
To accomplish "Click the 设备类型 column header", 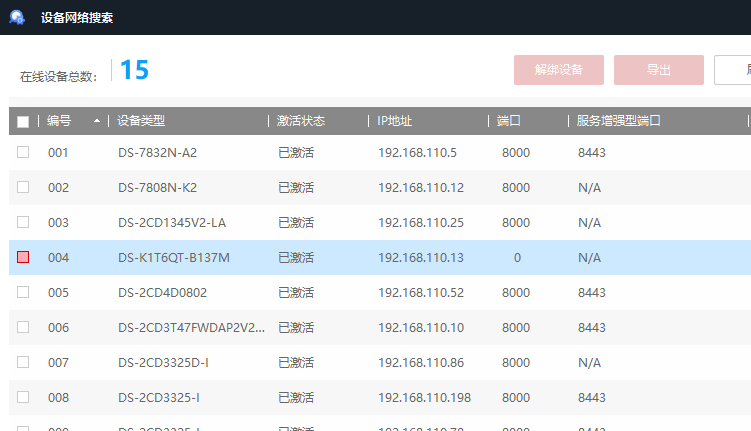I will tap(141, 121).
